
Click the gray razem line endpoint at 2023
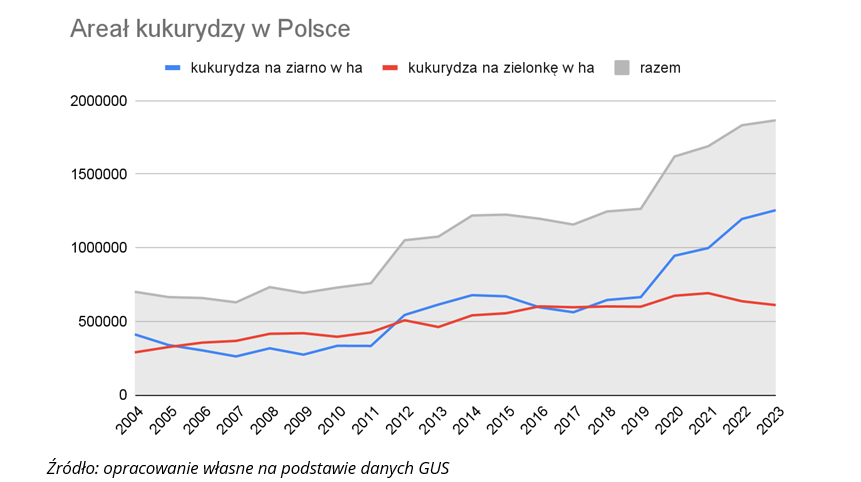[x=775, y=120]
